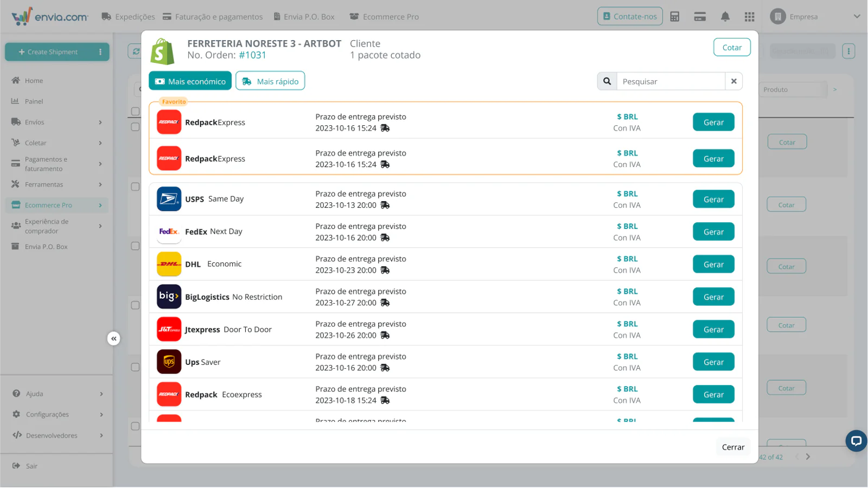
Task: Click Gerar for USPS Same Day
Action: pyautogui.click(x=713, y=199)
